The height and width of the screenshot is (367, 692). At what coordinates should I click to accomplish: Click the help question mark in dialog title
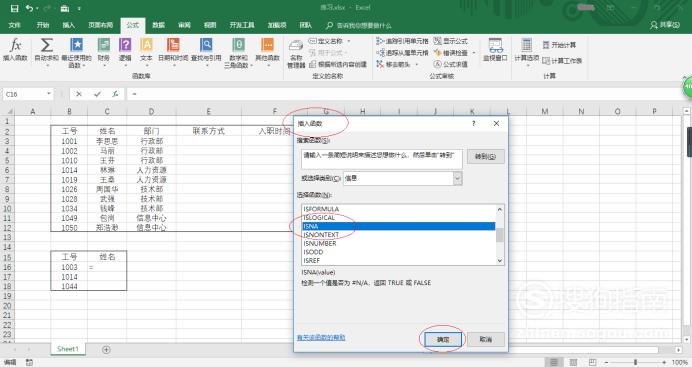(x=474, y=124)
